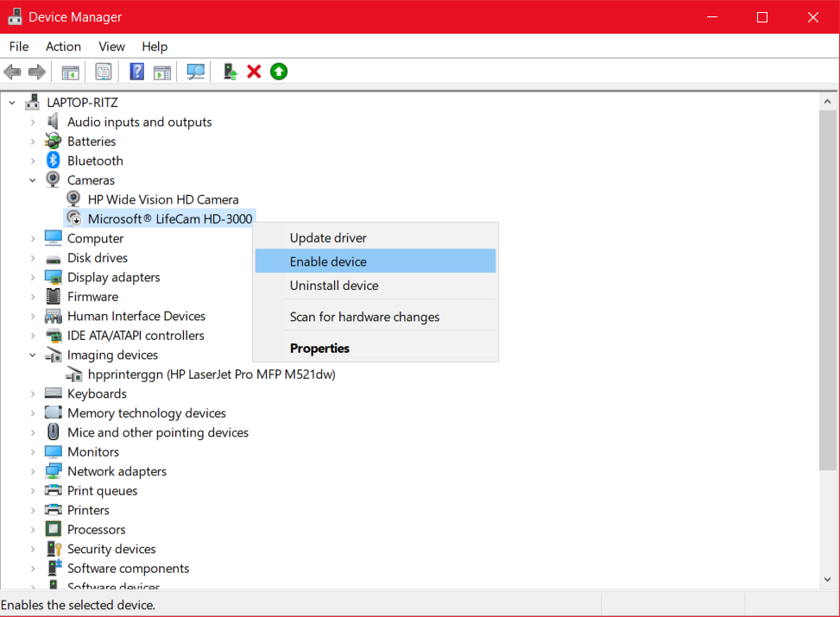The image size is (840, 617).
Task: Click the Show/Hide Action Pane toolbar icon
Action: click(162, 72)
